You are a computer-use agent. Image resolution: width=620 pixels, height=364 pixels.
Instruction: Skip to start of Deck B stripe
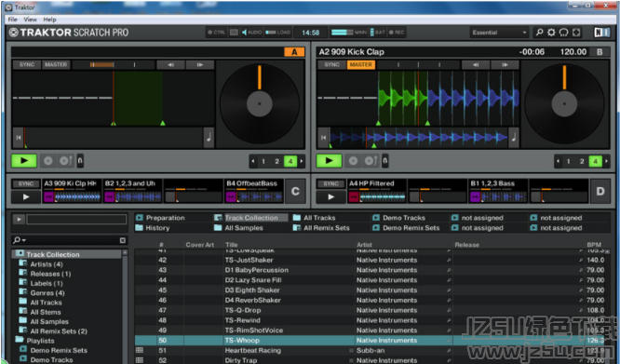(323, 138)
